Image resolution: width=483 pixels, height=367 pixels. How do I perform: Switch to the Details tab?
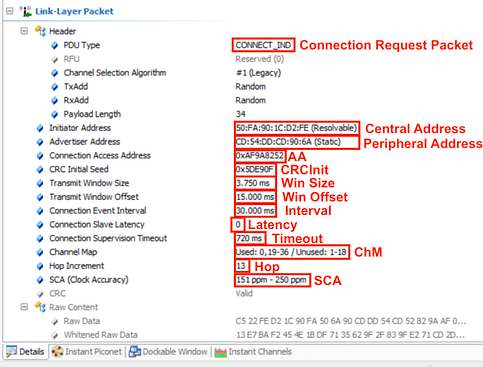25,352
